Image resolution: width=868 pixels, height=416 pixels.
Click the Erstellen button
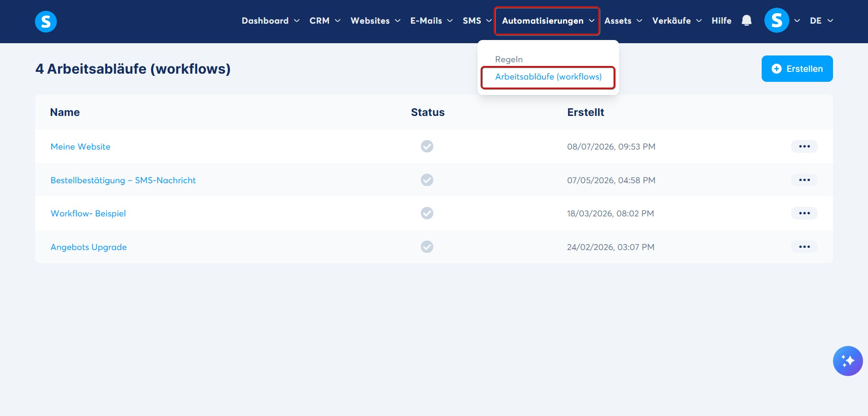click(797, 69)
